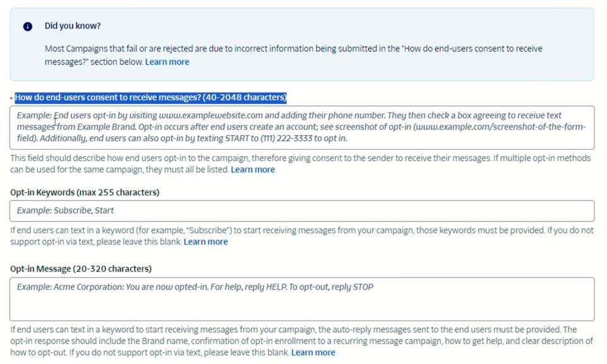Open Learn more link in Did you know banner

167,62
